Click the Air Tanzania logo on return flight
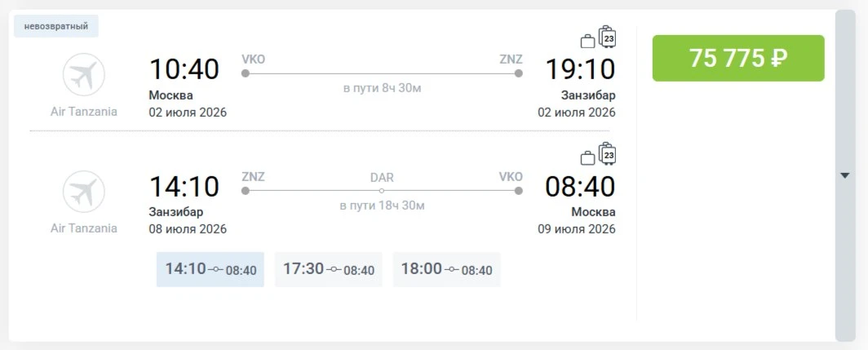This screenshot has height=350, width=868. (x=83, y=192)
